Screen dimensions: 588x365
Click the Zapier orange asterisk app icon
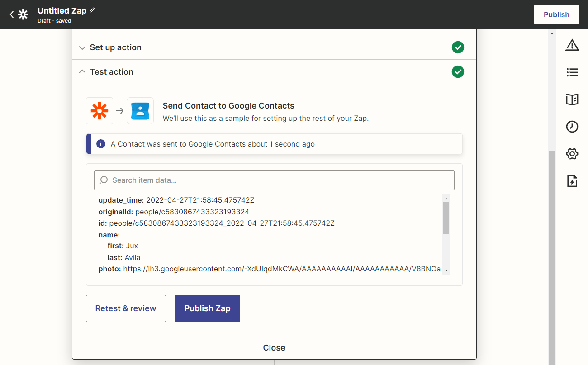click(x=100, y=111)
